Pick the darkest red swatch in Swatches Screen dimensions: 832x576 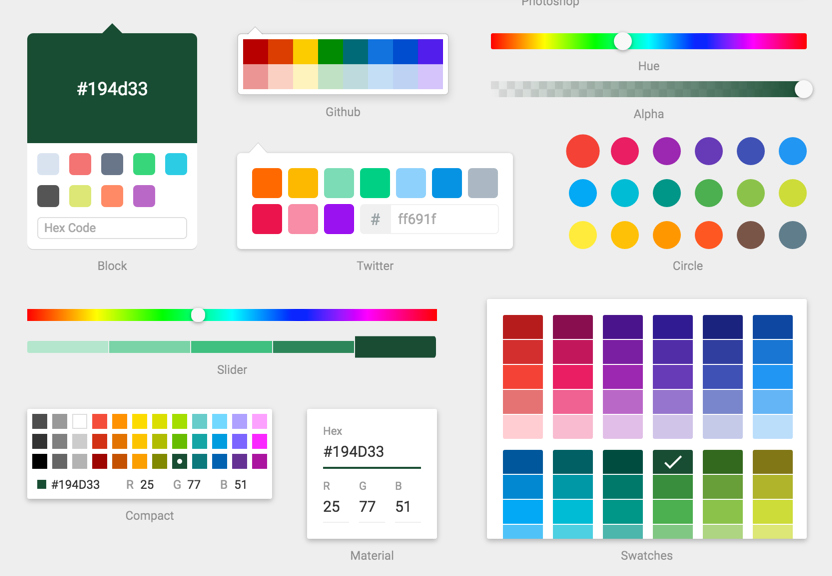click(x=523, y=327)
